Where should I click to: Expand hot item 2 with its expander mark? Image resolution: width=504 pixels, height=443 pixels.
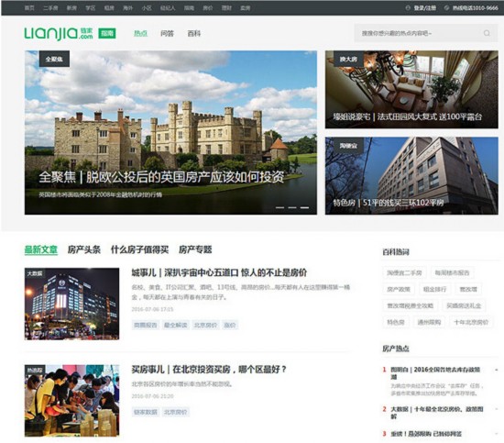tap(497, 409)
